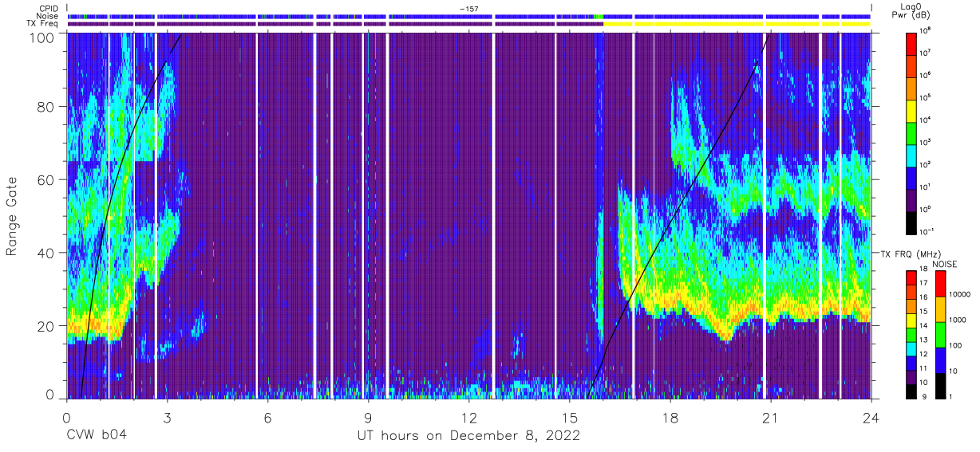Screen dimensions: 980x452
Task: Click the '80' tick on Range Gate axis
Action: click(47, 107)
